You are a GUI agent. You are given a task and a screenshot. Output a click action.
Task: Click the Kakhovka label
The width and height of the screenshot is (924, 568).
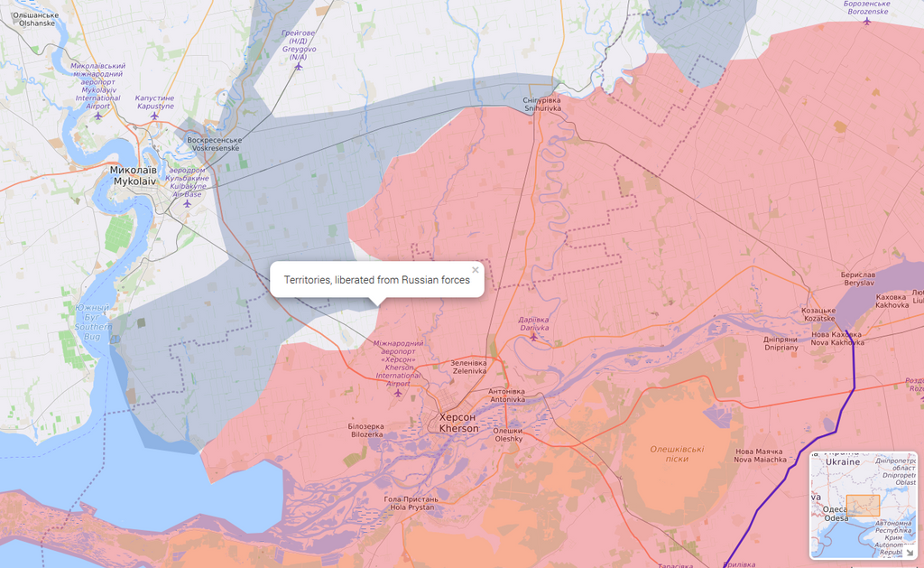click(x=892, y=301)
